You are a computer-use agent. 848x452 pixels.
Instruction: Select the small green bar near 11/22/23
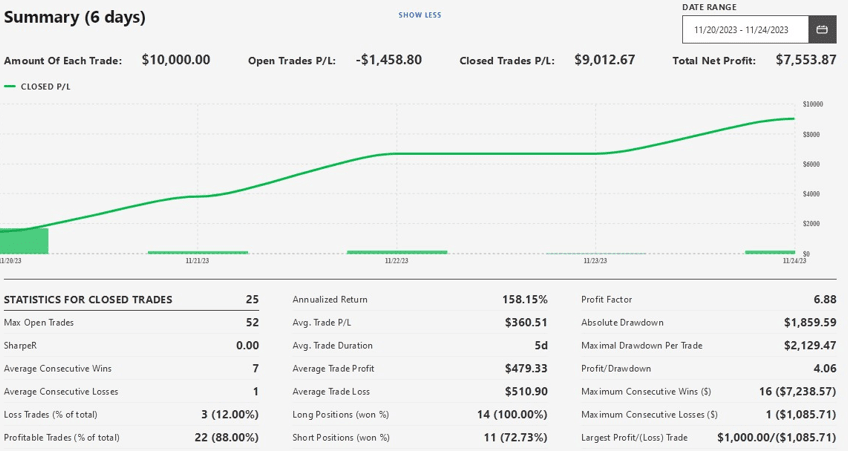(396, 252)
